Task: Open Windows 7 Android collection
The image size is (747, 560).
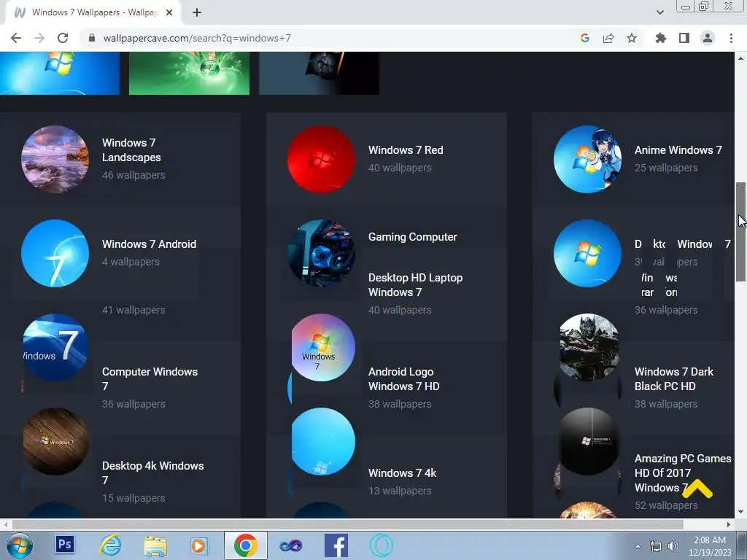Action: click(149, 244)
